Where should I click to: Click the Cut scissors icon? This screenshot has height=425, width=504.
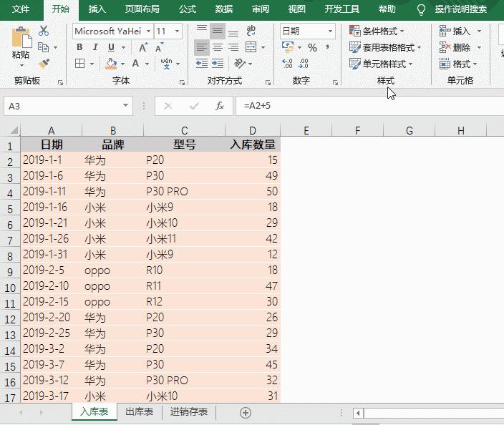coord(44,31)
